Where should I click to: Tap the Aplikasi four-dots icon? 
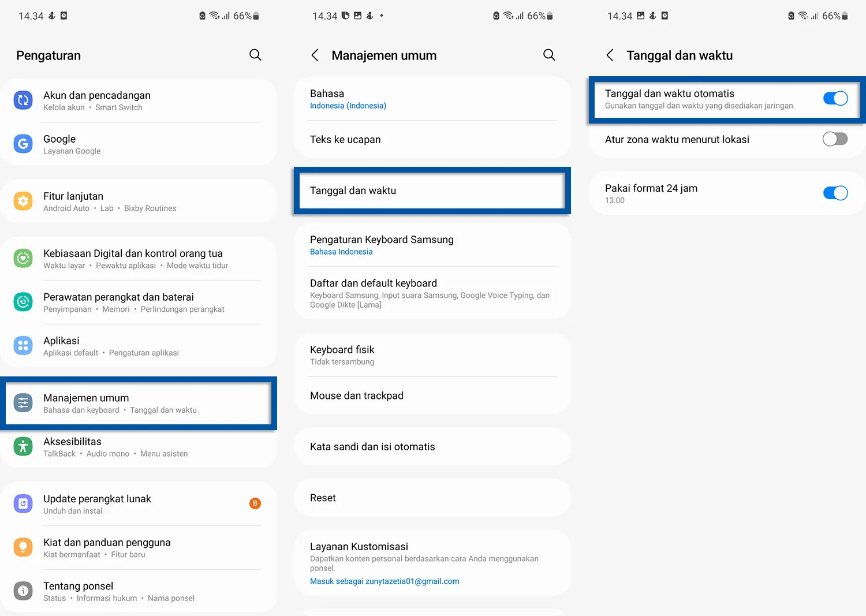click(23, 345)
